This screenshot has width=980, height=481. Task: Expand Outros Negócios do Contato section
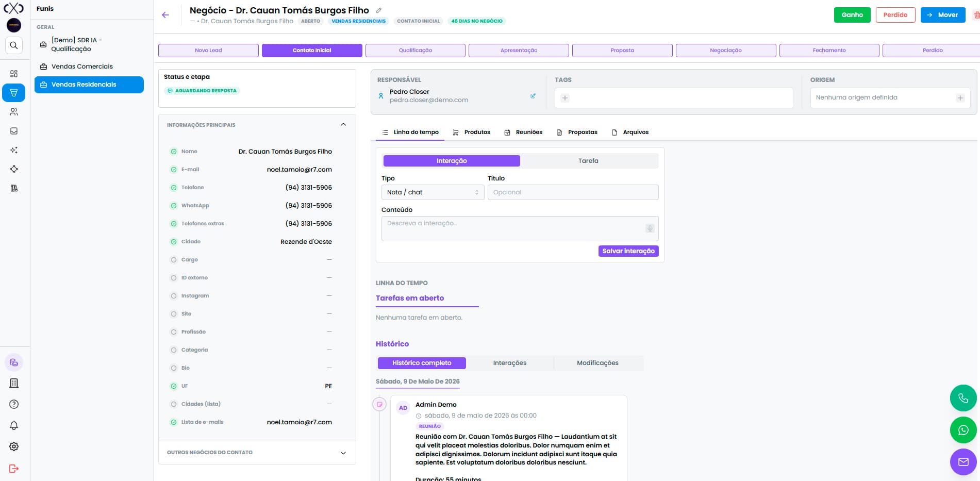point(343,453)
